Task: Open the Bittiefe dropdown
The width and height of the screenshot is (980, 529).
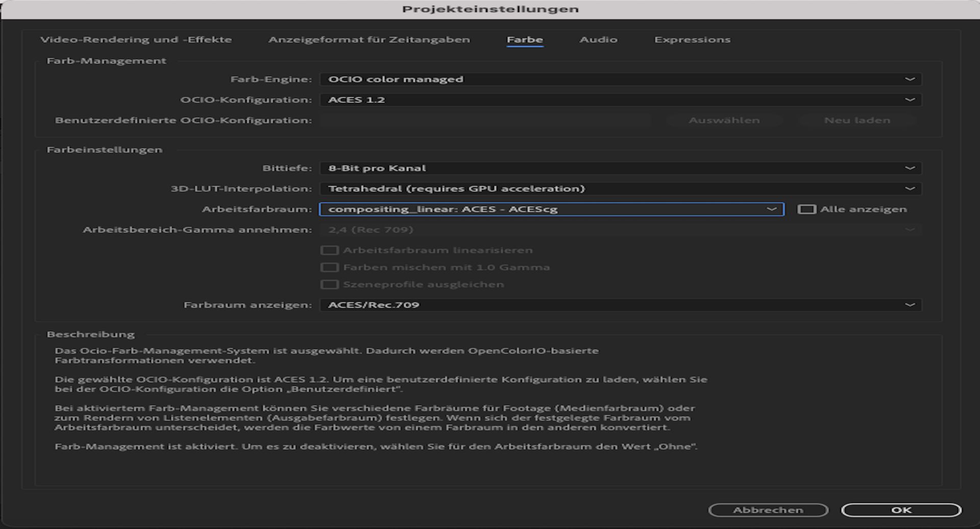Action: pyautogui.click(x=621, y=168)
